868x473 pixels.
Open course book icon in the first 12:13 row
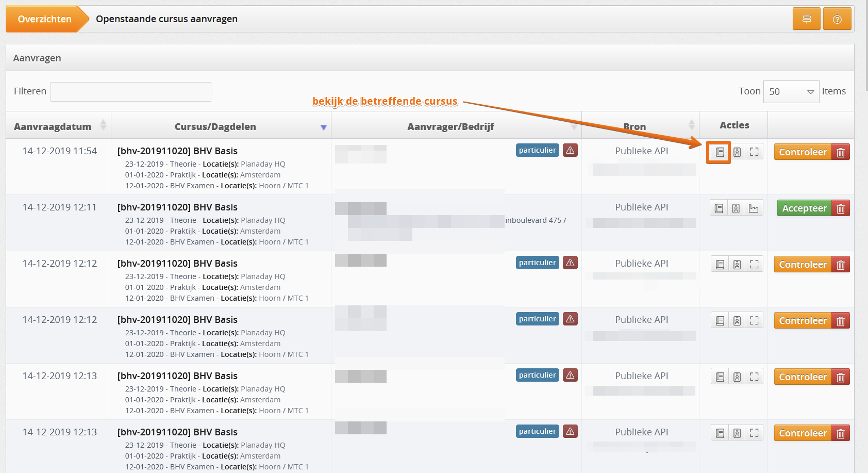click(720, 377)
